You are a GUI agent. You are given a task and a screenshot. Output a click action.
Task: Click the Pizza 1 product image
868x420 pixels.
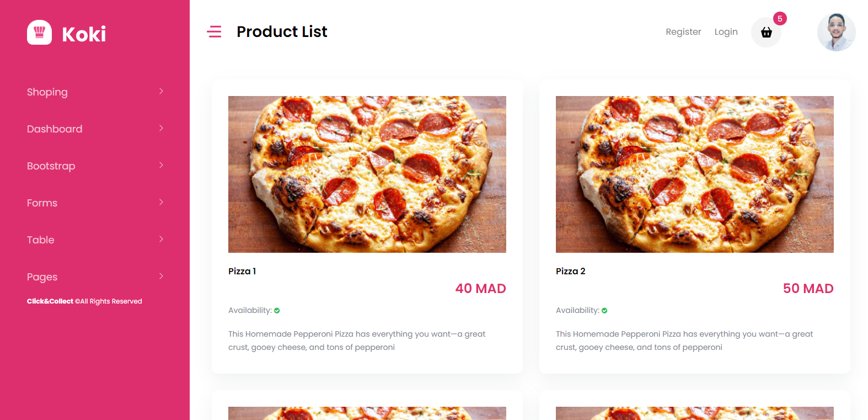[367, 174]
